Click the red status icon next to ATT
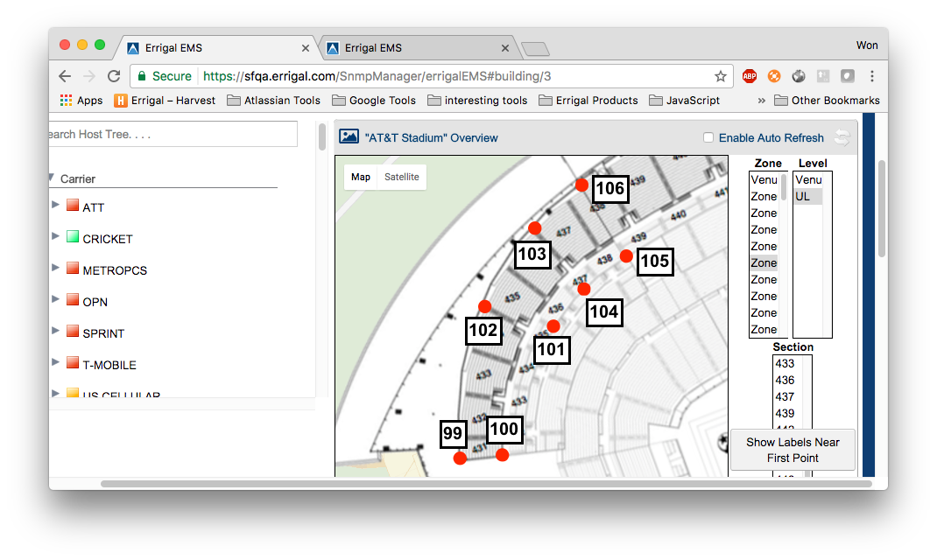The height and width of the screenshot is (560, 937). tap(73, 206)
